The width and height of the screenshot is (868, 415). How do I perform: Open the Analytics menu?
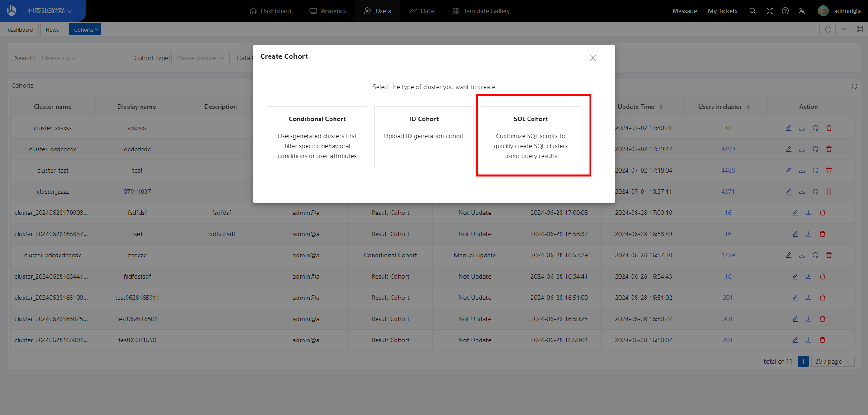coord(327,11)
